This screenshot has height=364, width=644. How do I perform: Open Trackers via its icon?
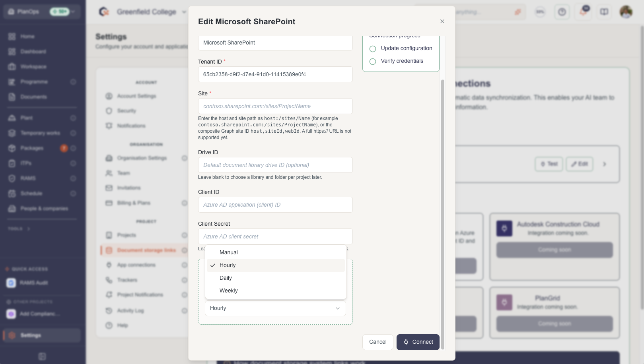[109, 280]
